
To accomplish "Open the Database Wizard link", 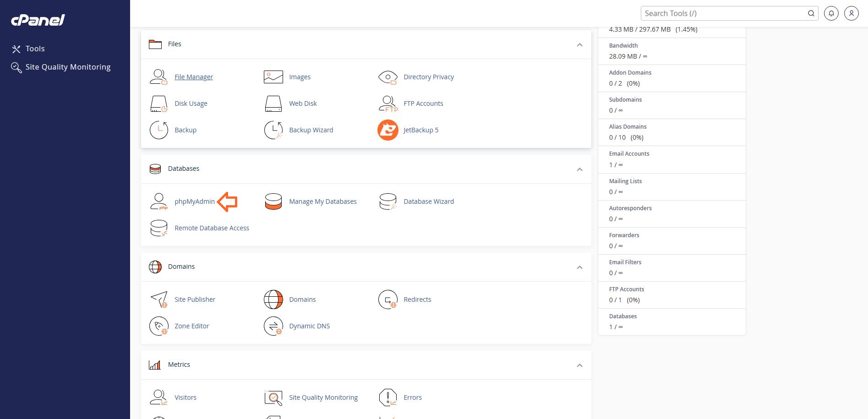I will point(429,201).
